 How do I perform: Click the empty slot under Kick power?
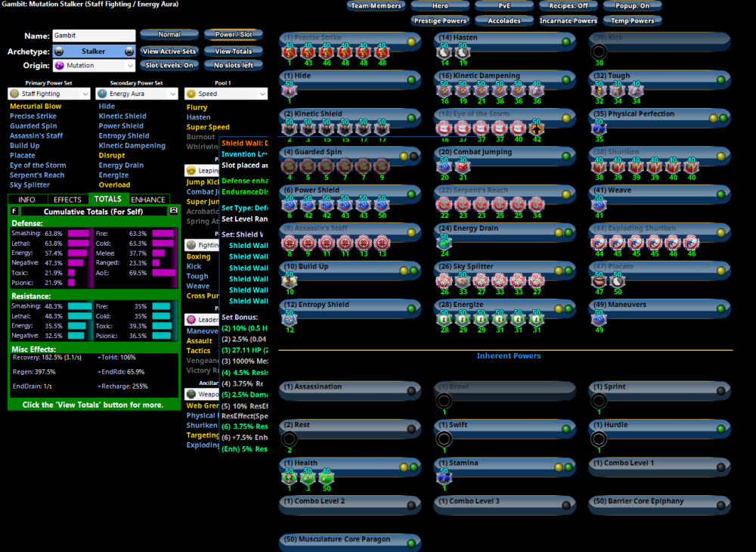(x=600, y=51)
